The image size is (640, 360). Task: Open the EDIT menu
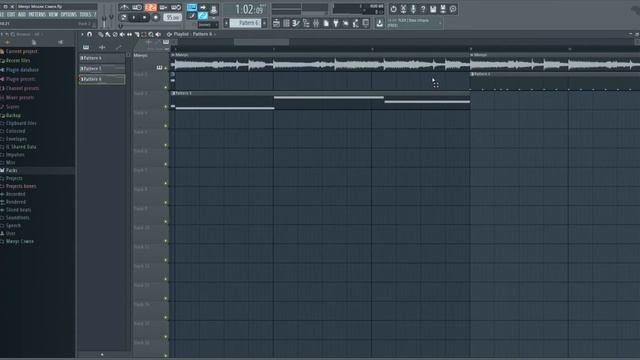click(11, 15)
